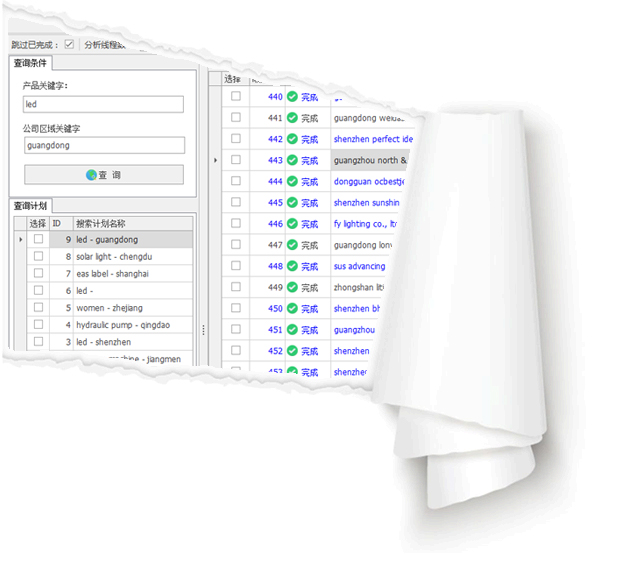Check the box for led - guangdong plan
The width and height of the screenshot is (620, 574).
(38, 240)
